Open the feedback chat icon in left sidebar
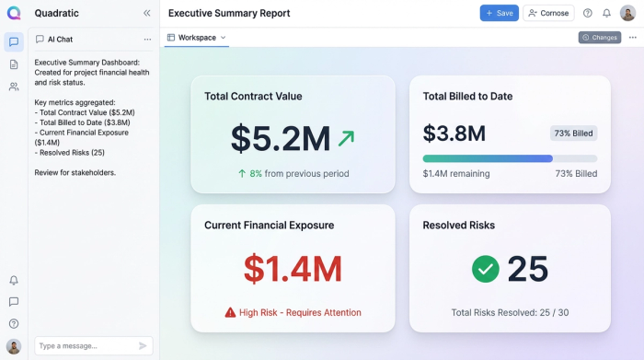This screenshot has width=644, height=360. [x=14, y=302]
